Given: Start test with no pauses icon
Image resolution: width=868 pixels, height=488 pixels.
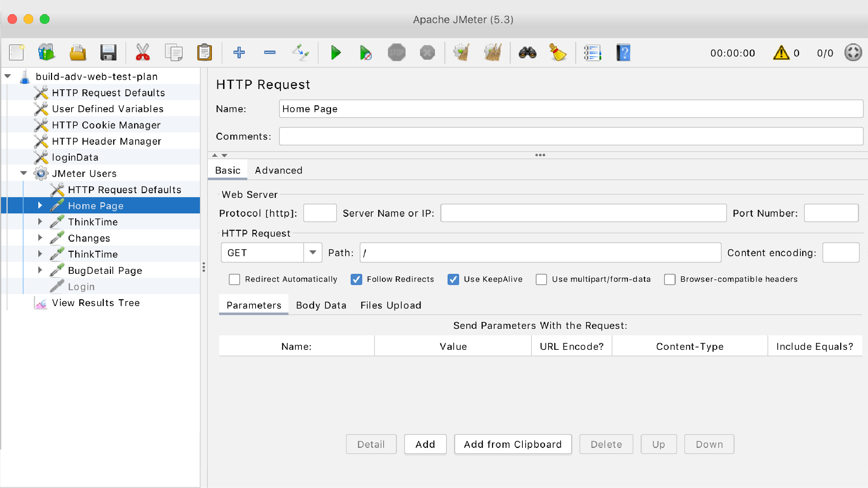Looking at the screenshot, I should click(365, 53).
